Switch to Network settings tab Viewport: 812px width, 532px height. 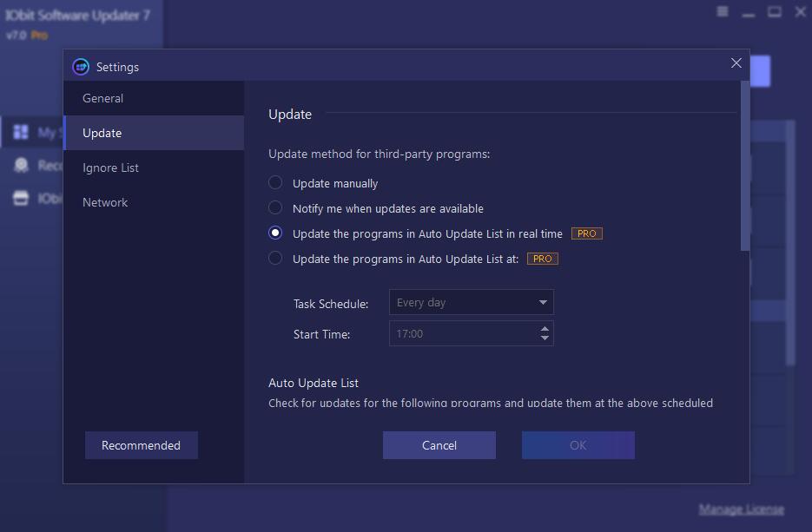coord(154,202)
